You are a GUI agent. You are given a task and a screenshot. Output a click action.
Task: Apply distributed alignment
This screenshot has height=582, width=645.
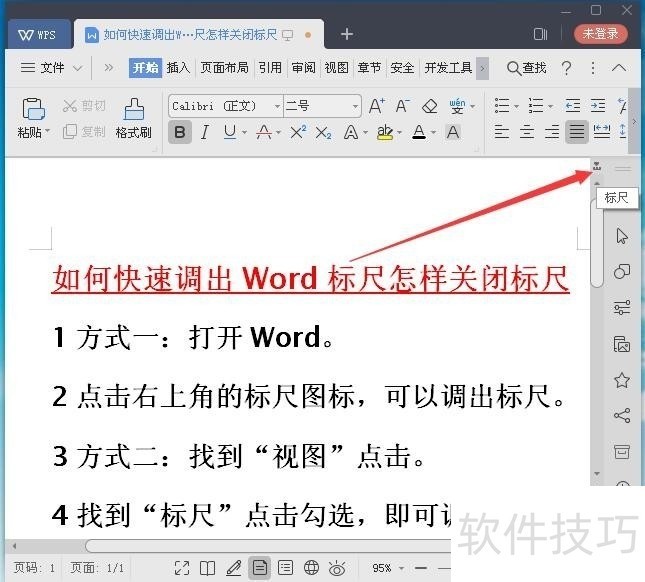[602, 132]
